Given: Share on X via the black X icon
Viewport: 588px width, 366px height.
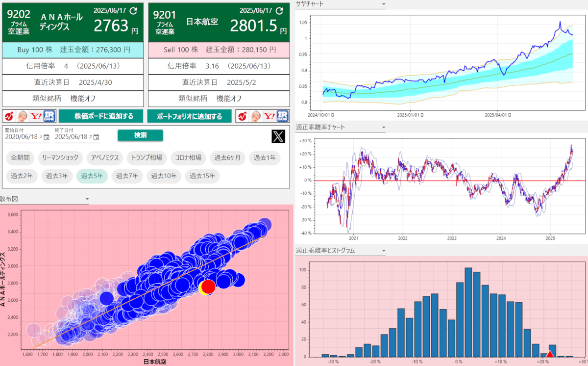Looking at the screenshot, I should pyautogui.click(x=278, y=136).
